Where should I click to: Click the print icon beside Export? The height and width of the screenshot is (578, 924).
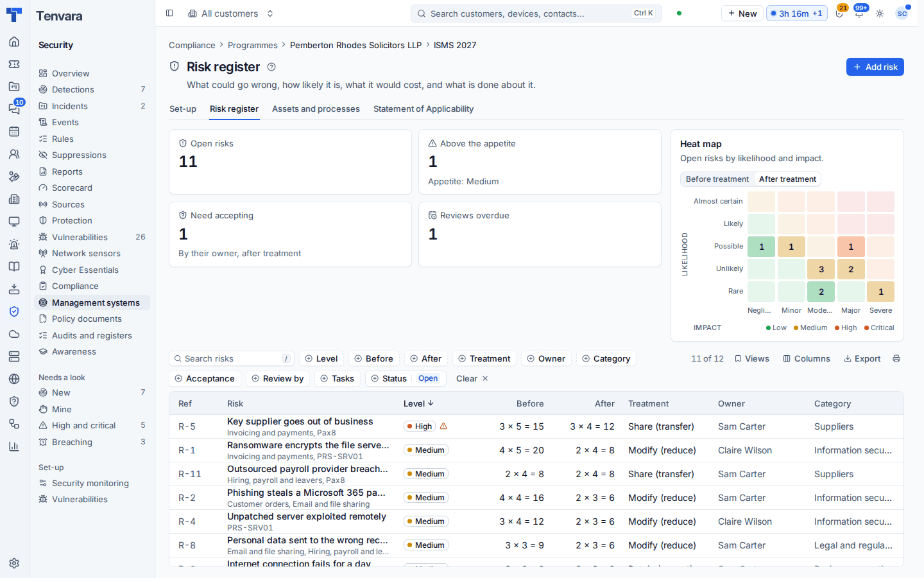pyautogui.click(x=896, y=358)
